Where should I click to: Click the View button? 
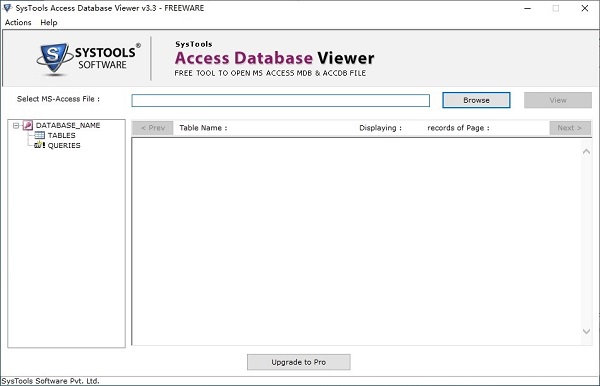558,100
